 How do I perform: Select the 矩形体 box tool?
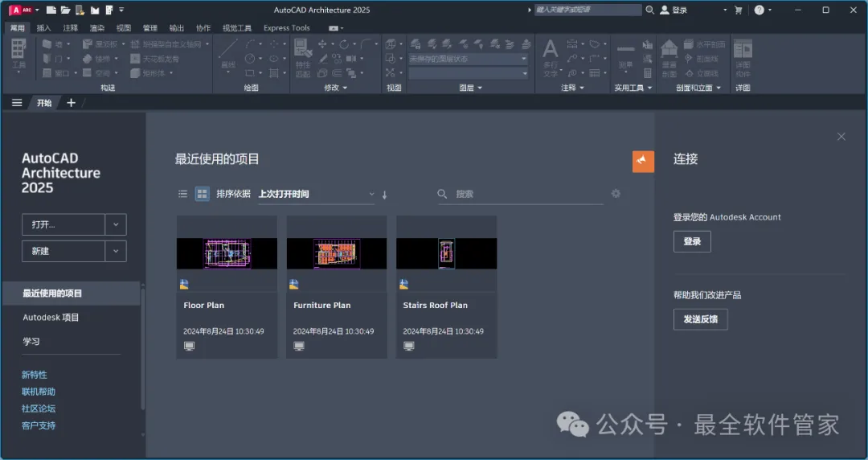(x=149, y=72)
